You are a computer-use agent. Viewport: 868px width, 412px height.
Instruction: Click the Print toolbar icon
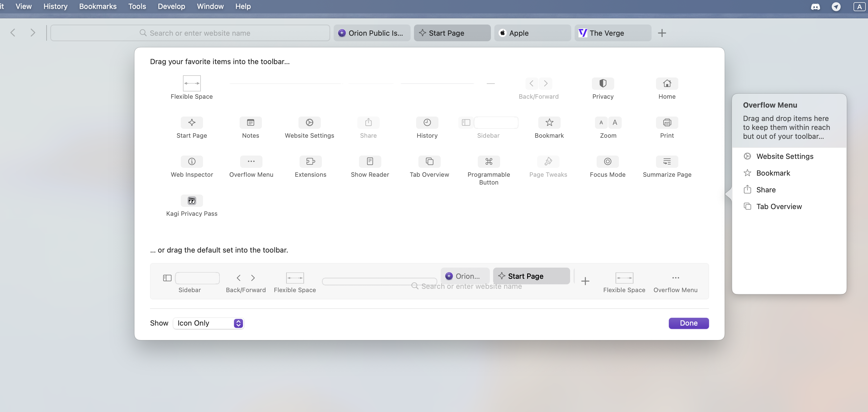(x=667, y=122)
